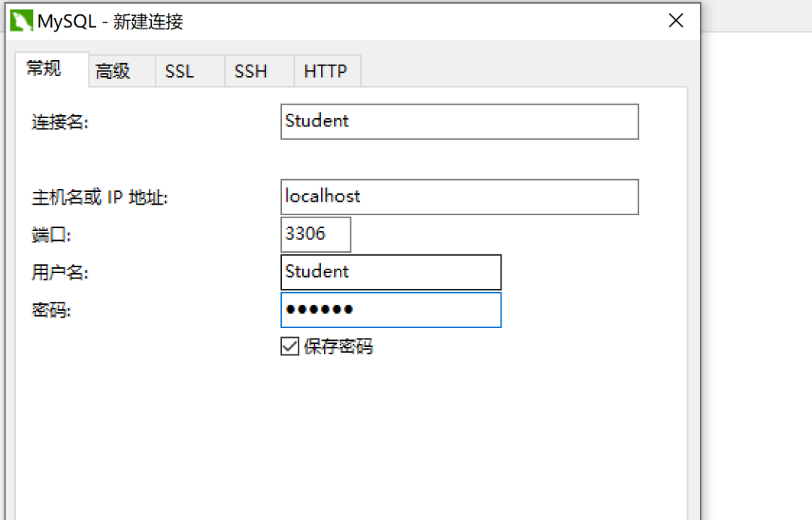Click inside the 密码 password field
Screen dimensions: 812x520
coord(390,310)
